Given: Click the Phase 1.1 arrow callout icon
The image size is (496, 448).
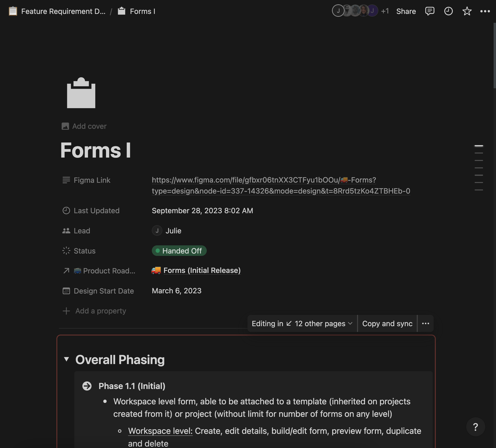Looking at the screenshot, I should point(87,386).
